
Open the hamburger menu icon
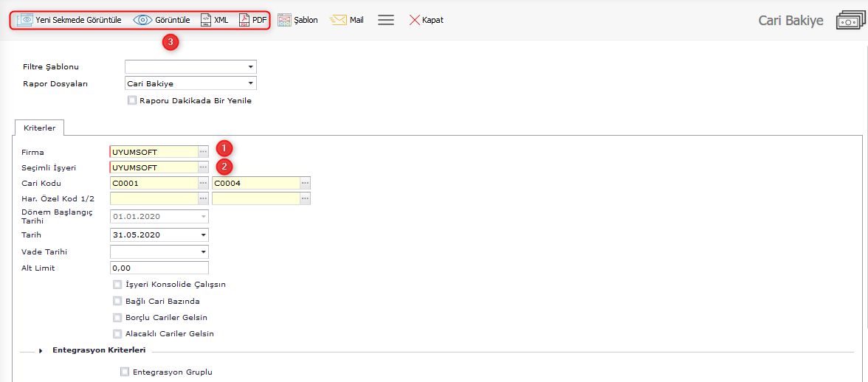[x=385, y=20]
